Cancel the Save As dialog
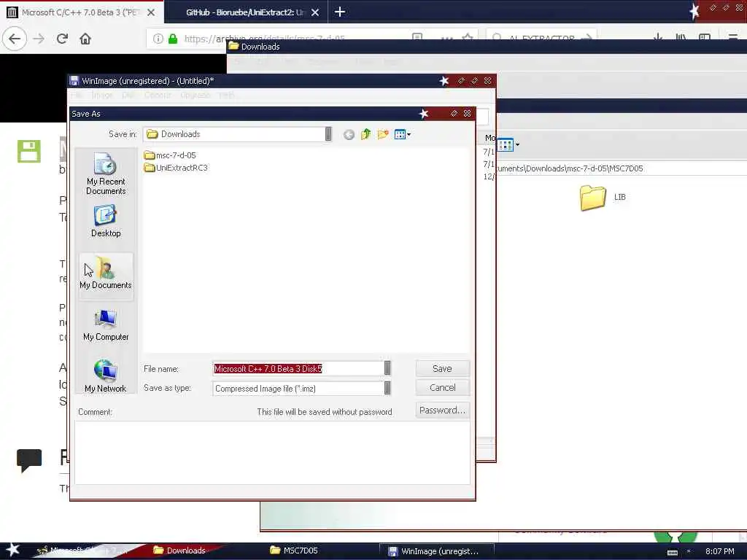This screenshot has height=560, width=747. click(442, 388)
